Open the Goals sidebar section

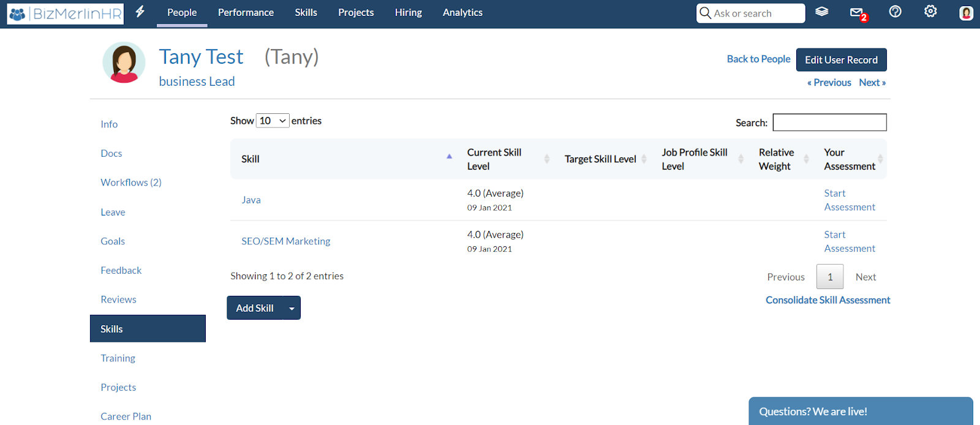pos(113,241)
